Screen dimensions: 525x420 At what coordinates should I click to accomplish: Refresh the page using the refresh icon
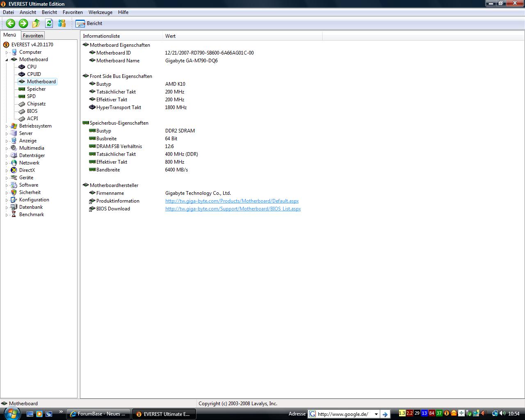click(49, 23)
